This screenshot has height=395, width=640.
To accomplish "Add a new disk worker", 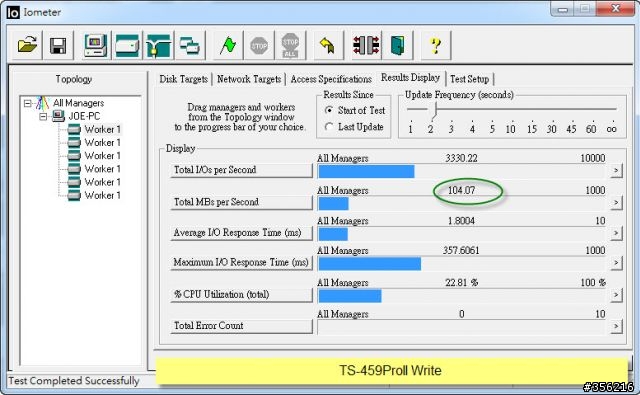I will (127, 45).
